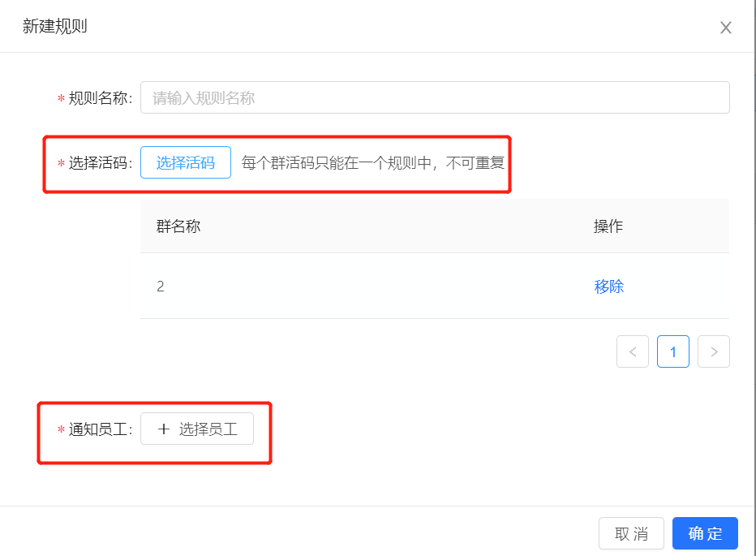Open 选择员工 to pick notified staff
756x556 pixels.
click(x=197, y=429)
